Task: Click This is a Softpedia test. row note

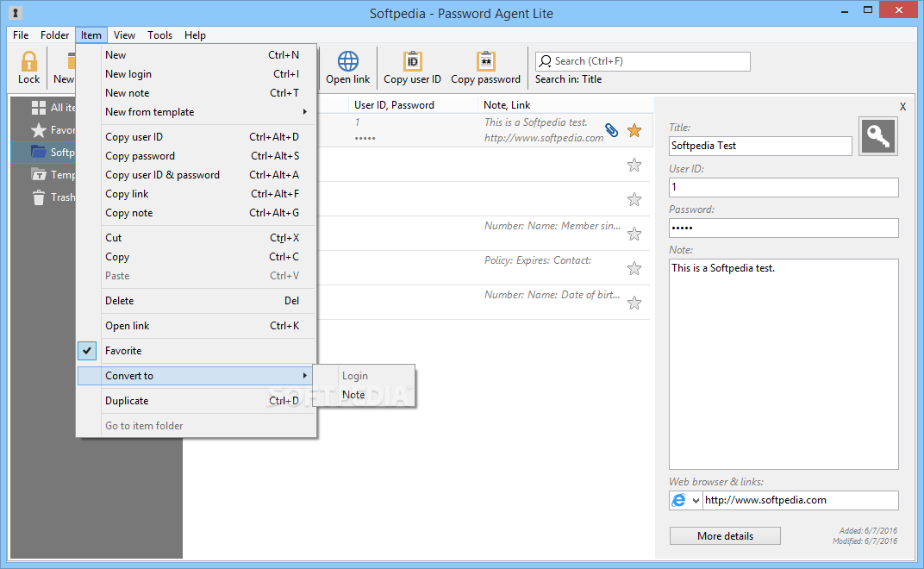Action: [x=535, y=122]
